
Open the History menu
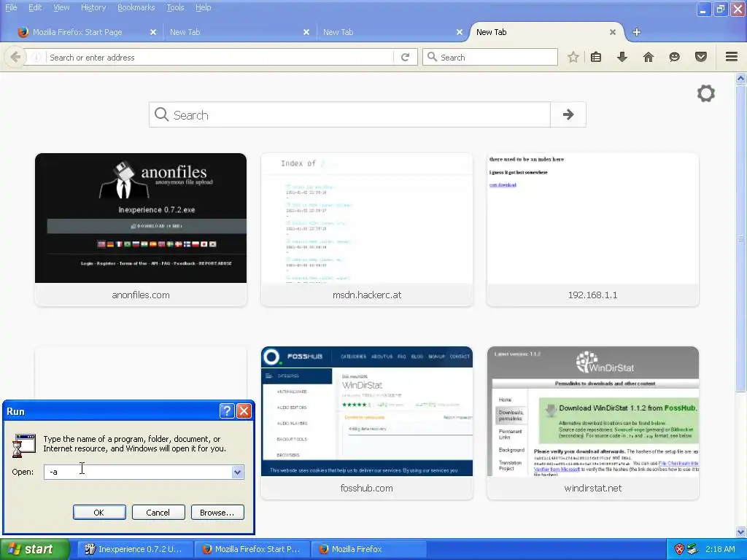coord(93,7)
